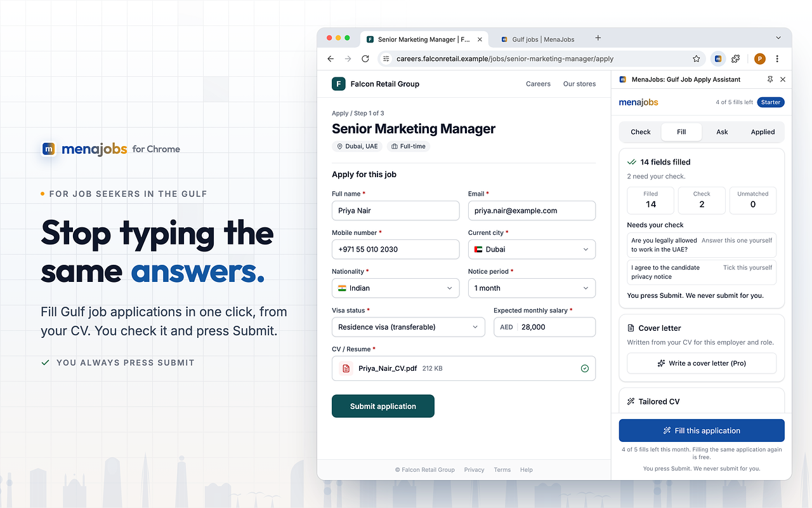Image resolution: width=812 pixels, height=508 pixels.
Task: Click Fill this application button
Action: tap(702, 431)
